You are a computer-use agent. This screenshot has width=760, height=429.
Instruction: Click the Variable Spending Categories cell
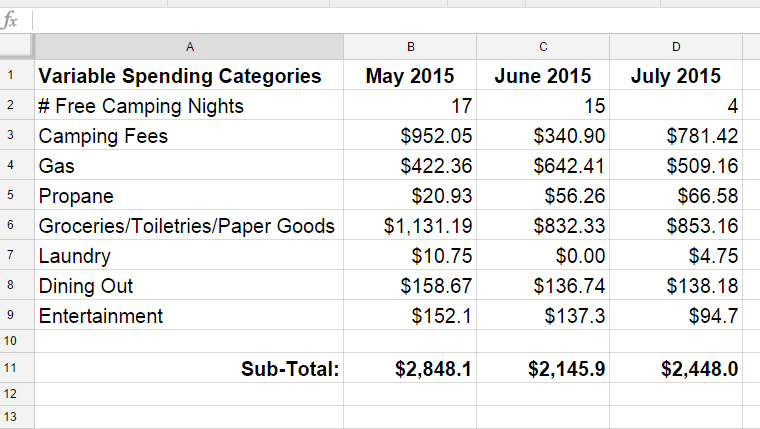tap(190, 75)
